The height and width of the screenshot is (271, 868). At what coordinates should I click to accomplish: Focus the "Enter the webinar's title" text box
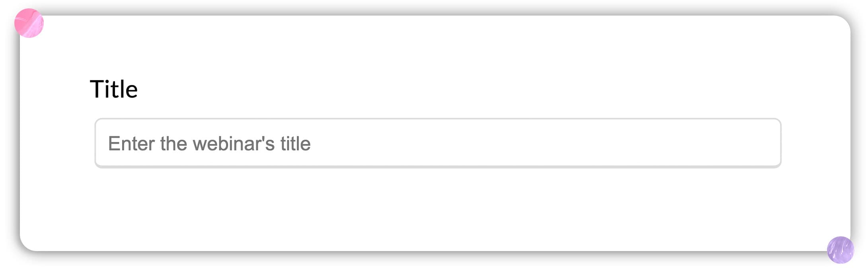click(x=438, y=143)
